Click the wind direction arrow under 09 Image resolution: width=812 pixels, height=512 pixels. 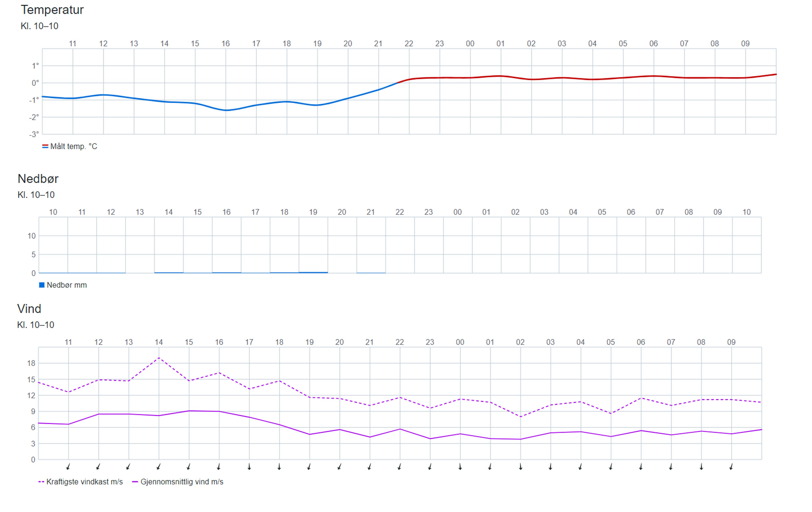[x=731, y=467]
